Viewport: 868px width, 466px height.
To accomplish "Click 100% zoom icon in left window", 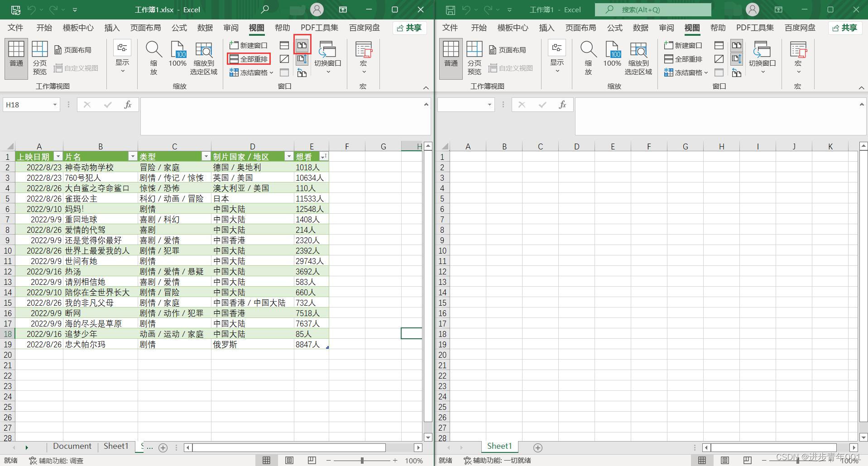I will pos(177,54).
